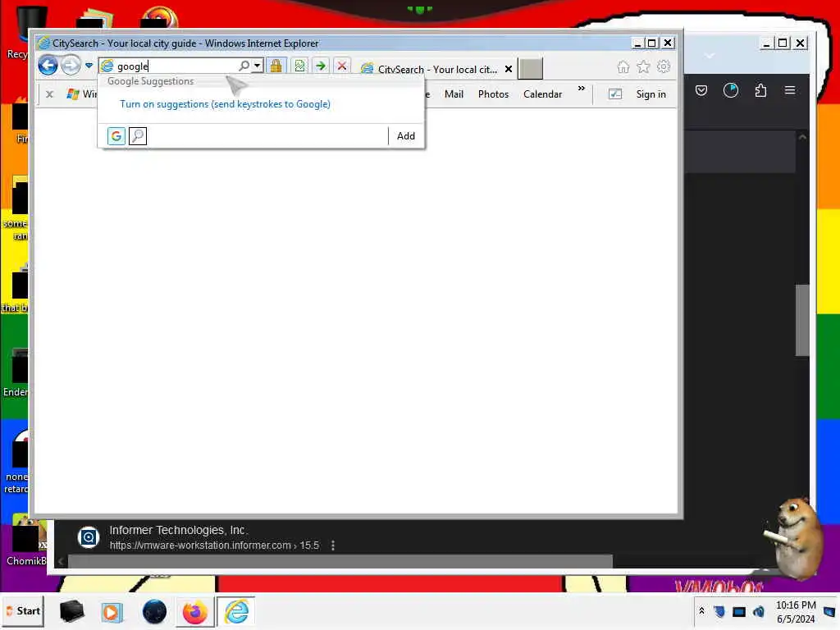The width and height of the screenshot is (840, 630).
Task: Select the magnifier search provider icon
Action: [138, 136]
